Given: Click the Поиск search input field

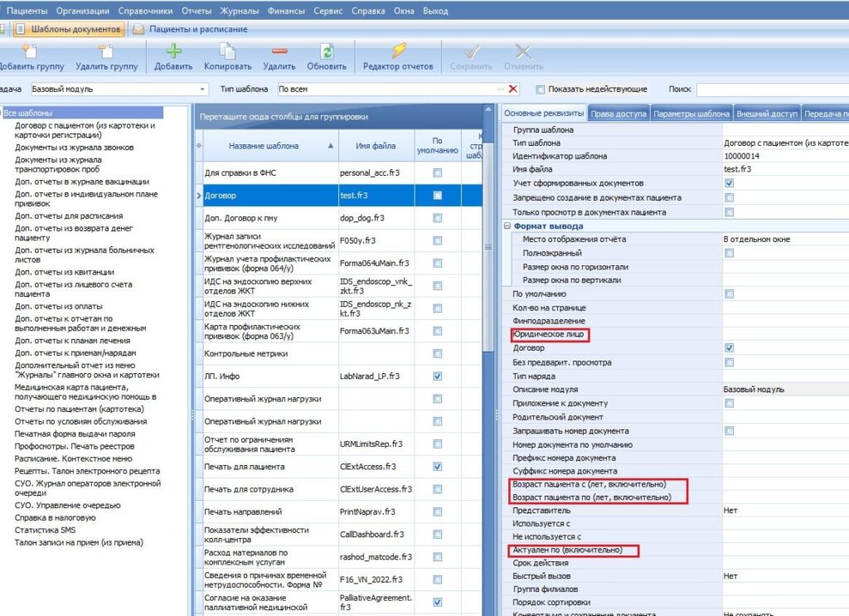Looking at the screenshot, I should (x=773, y=90).
